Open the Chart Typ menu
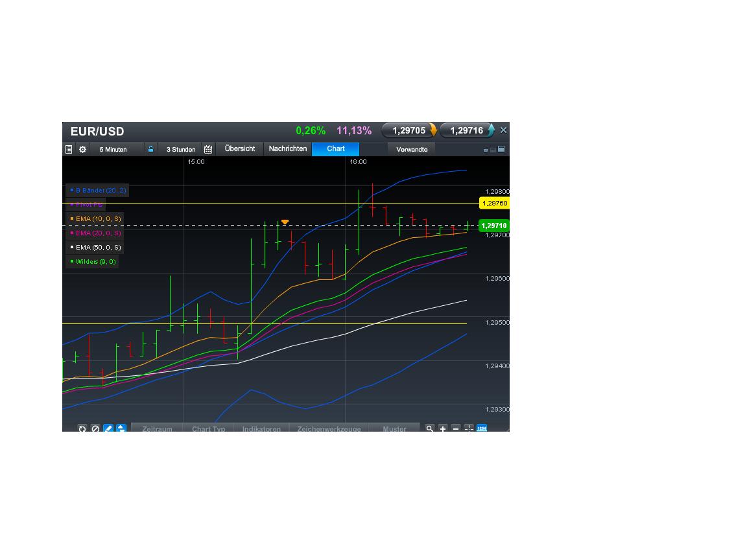This screenshot has width=747, height=560. click(209, 428)
